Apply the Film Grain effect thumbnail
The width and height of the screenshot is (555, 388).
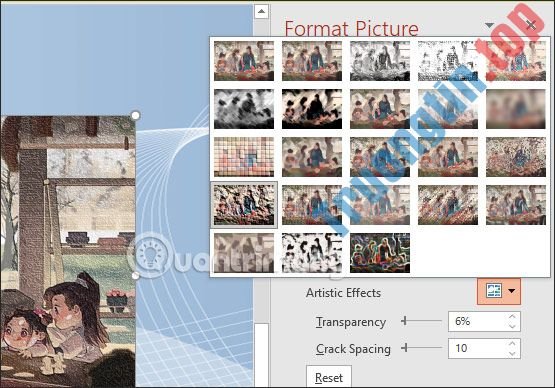point(380,157)
